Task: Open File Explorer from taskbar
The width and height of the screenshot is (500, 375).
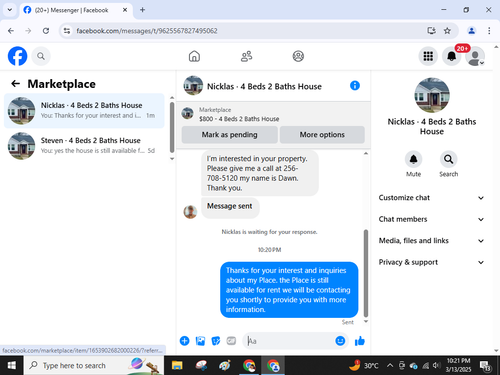Action: (x=177, y=365)
